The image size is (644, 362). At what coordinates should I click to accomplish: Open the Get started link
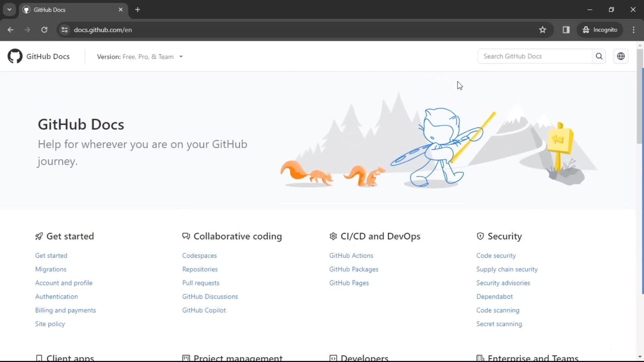tap(51, 255)
